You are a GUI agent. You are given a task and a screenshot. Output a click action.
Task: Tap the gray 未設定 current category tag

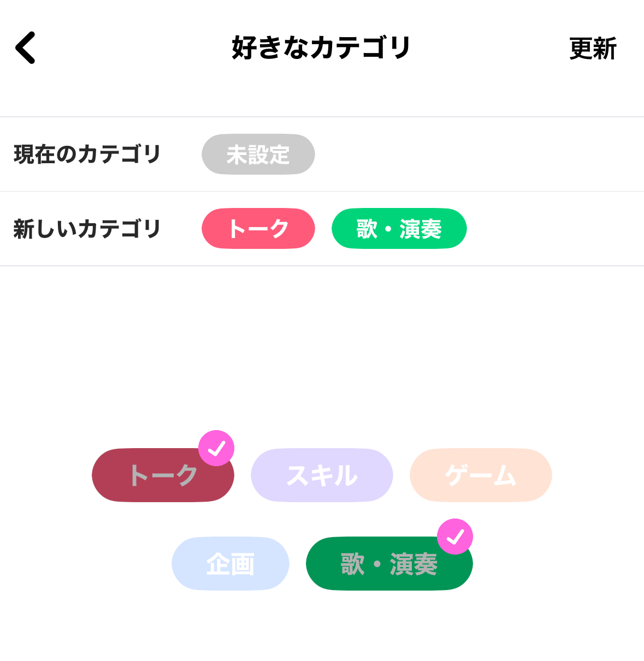point(258,154)
